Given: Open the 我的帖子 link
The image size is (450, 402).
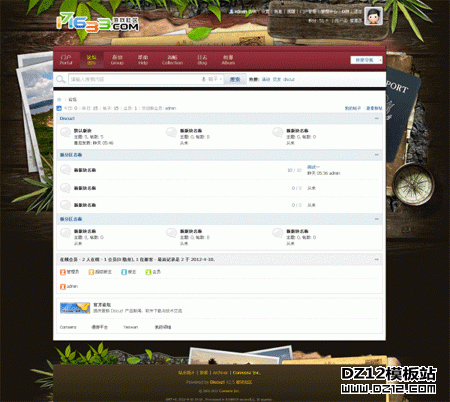Looking at the screenshot, I should pyautogui.click(x=353, y=108).
